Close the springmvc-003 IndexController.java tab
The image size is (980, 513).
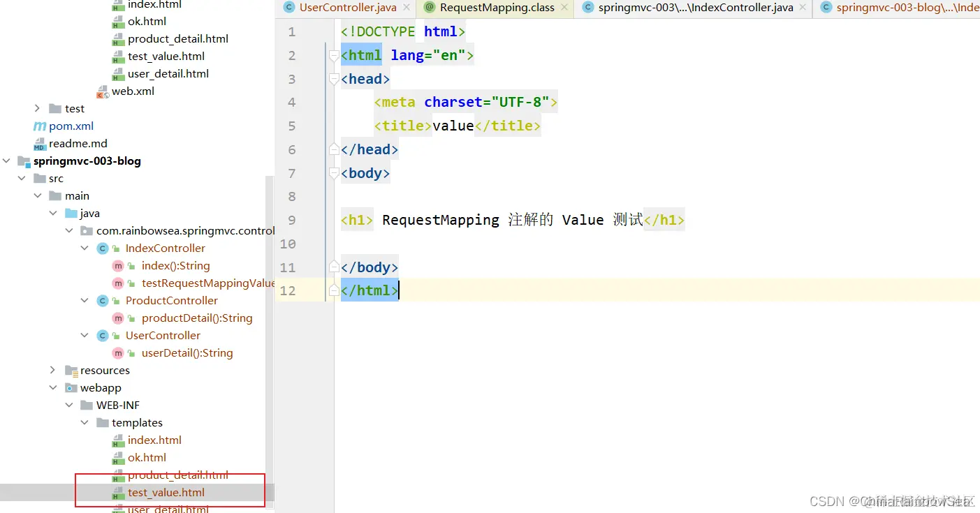tap(803, 8)
